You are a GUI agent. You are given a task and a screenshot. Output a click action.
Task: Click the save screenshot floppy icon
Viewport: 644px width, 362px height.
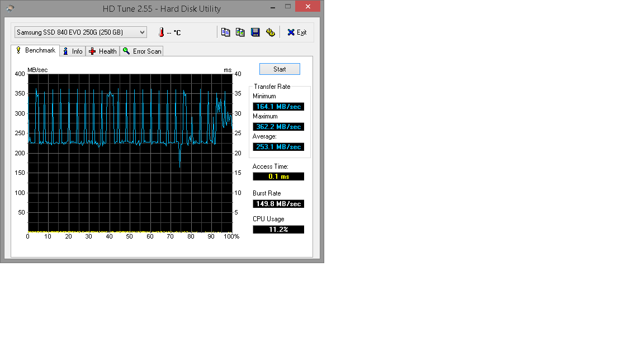(x=255, y=32)
